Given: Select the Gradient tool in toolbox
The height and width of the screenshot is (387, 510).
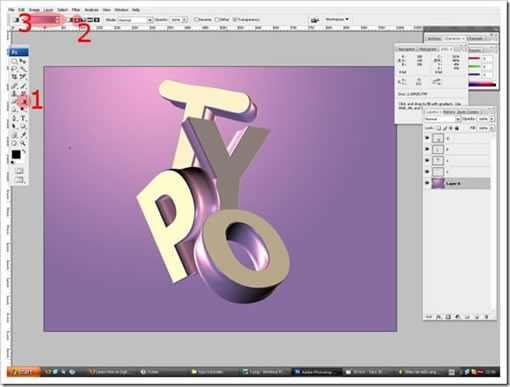Looking at the screenshot, I should tap(24, 102).
